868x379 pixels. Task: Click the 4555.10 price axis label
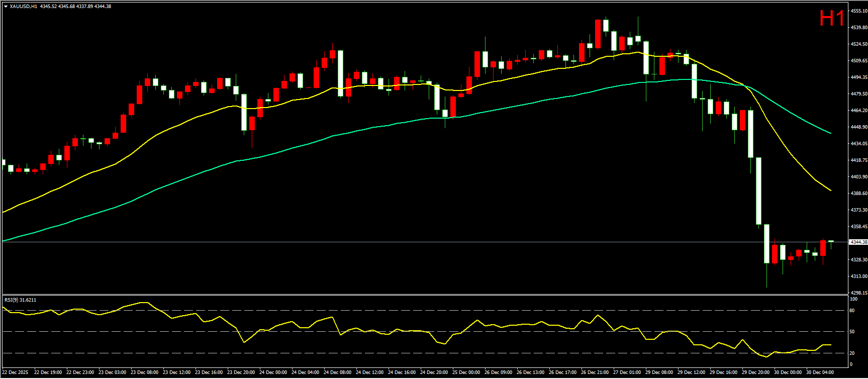[858, 11]
